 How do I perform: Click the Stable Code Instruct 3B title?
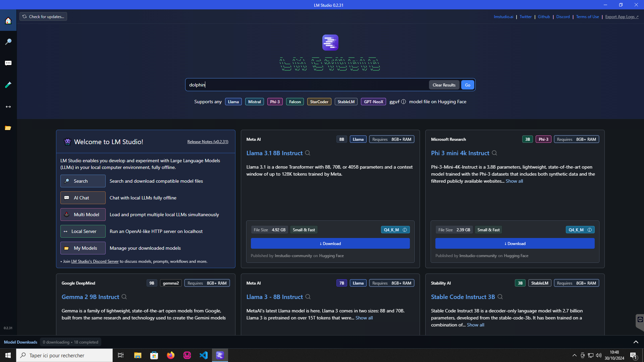463,297
